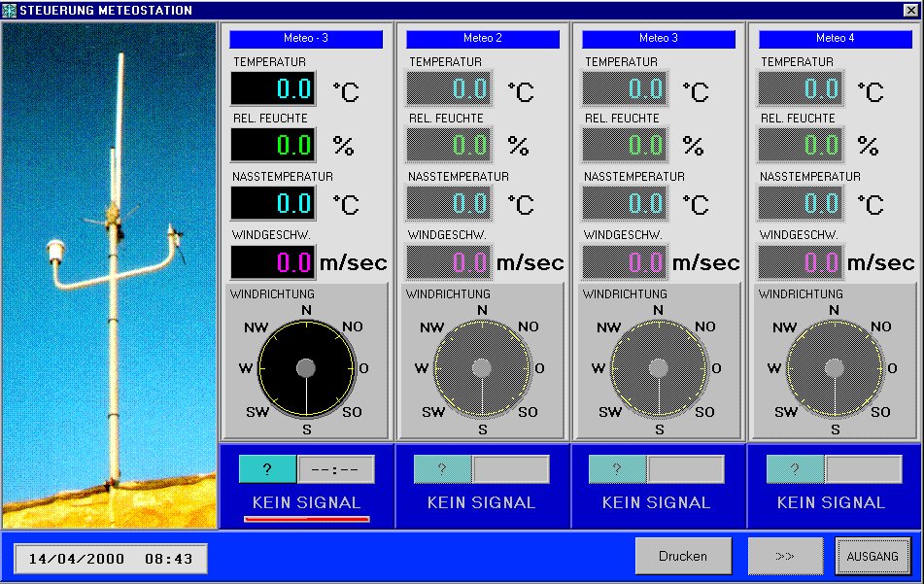Select the Meteo - 3 header of first panel
924x584 pixels.
coord(306,39)
